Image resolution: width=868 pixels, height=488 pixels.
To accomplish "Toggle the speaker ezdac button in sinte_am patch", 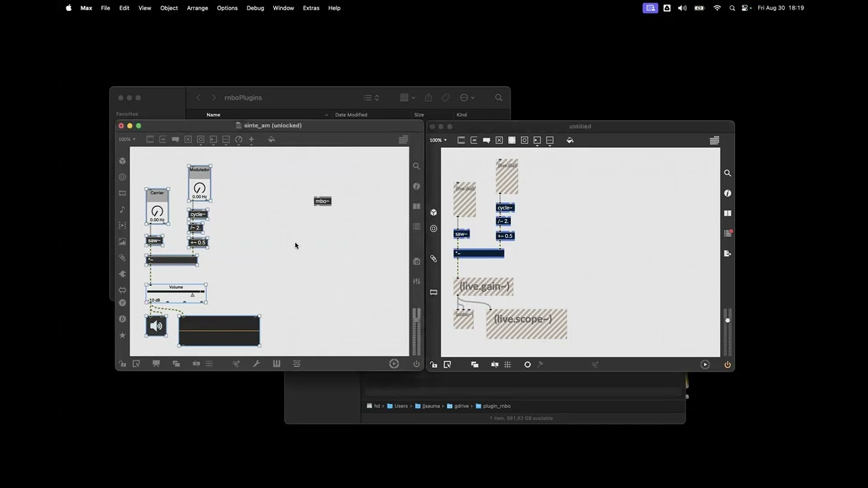I will (x=156, y=326).
